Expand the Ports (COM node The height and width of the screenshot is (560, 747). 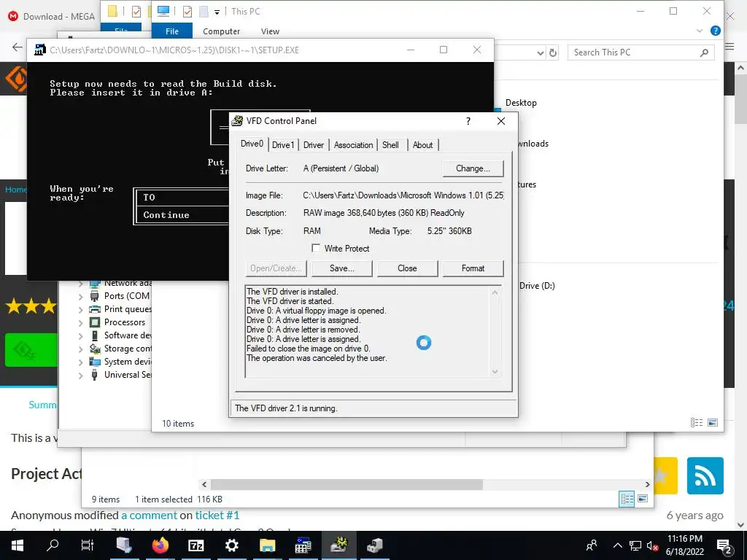coord(80,296)
